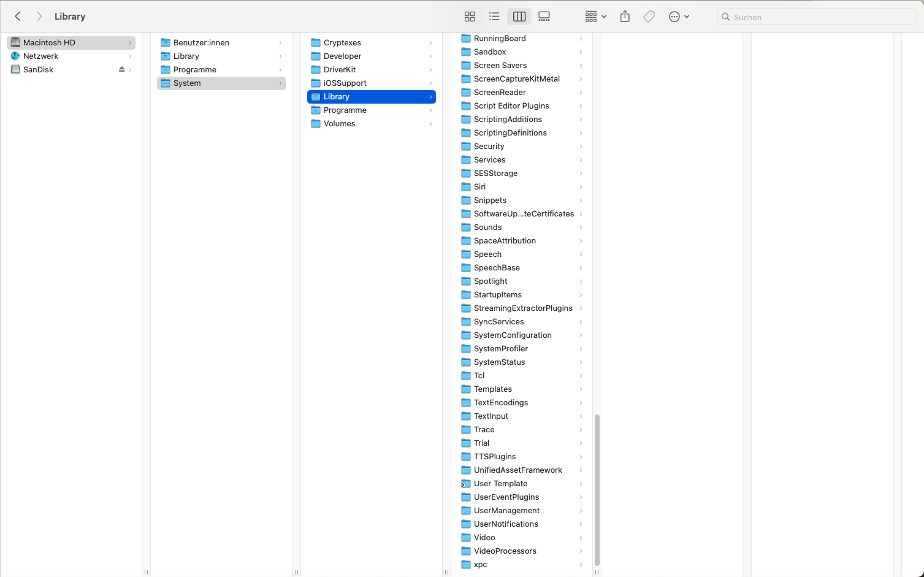The image size is (924, 577).
Task: Select the Spotlight folder icon
Action: [x=466, y=281]
